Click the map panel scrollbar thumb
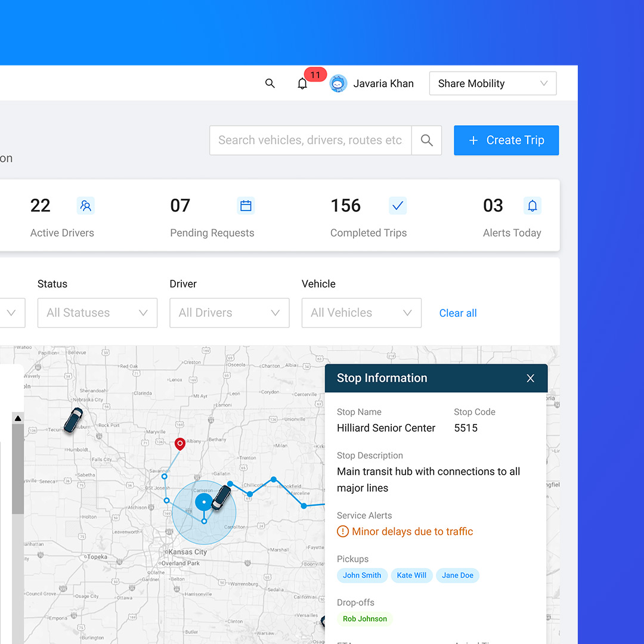The width and height of the screenshot is (644, 644). pos(18,469)
